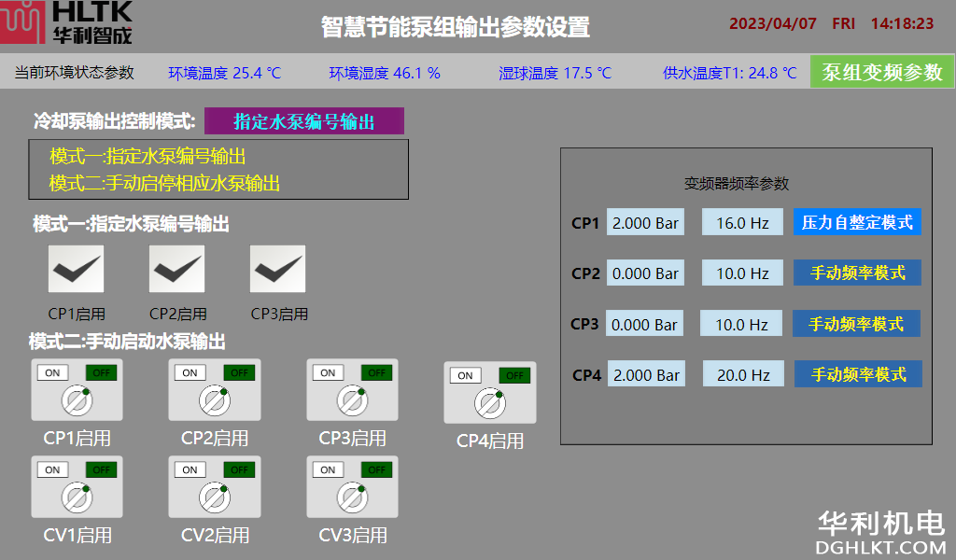The width and height of the screenshot is (956, 560).
Task: Uncheck the CP1 enable checkmark box
Action: 76,269
